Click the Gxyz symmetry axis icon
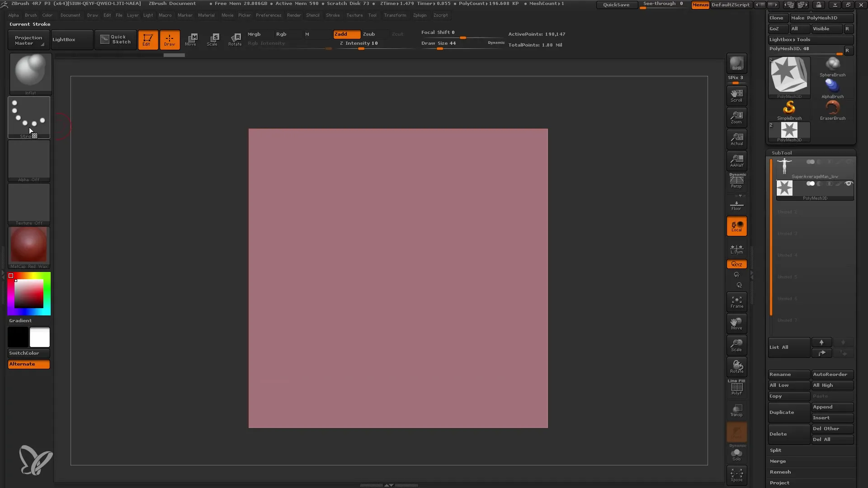 click(737, 264)
